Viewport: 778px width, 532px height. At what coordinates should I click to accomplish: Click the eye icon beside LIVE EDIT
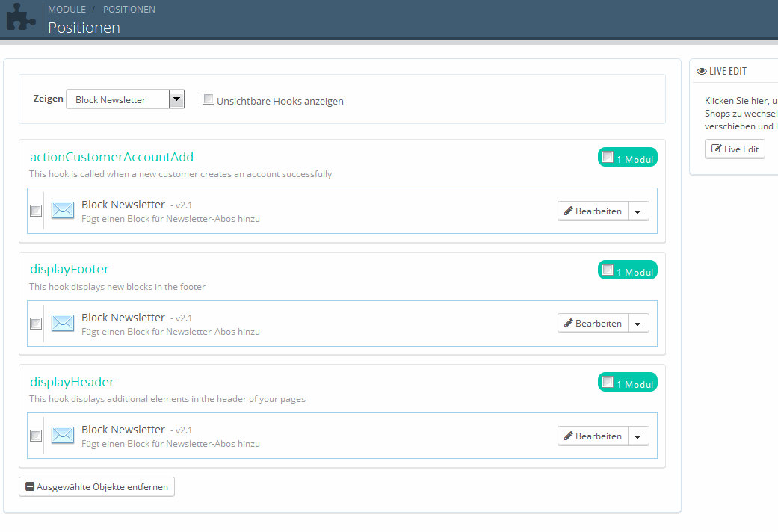702,72
